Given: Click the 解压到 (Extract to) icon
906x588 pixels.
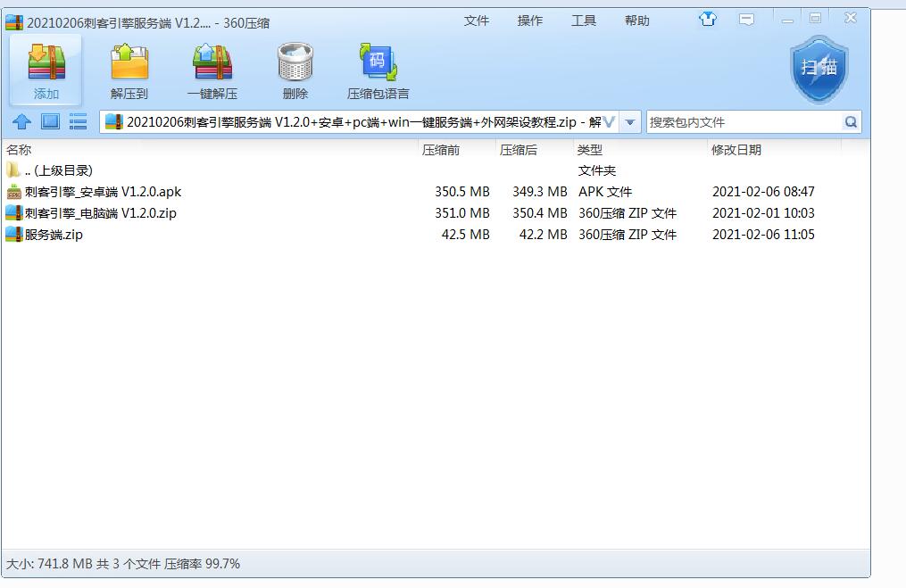Looking at the screenshot, I should (x=129, y=65).
